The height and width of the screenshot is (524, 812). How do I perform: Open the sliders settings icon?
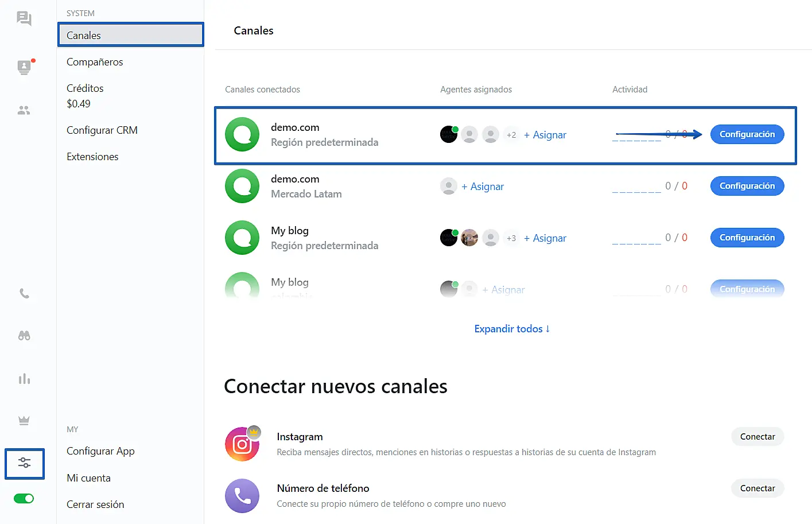point(24,463)
